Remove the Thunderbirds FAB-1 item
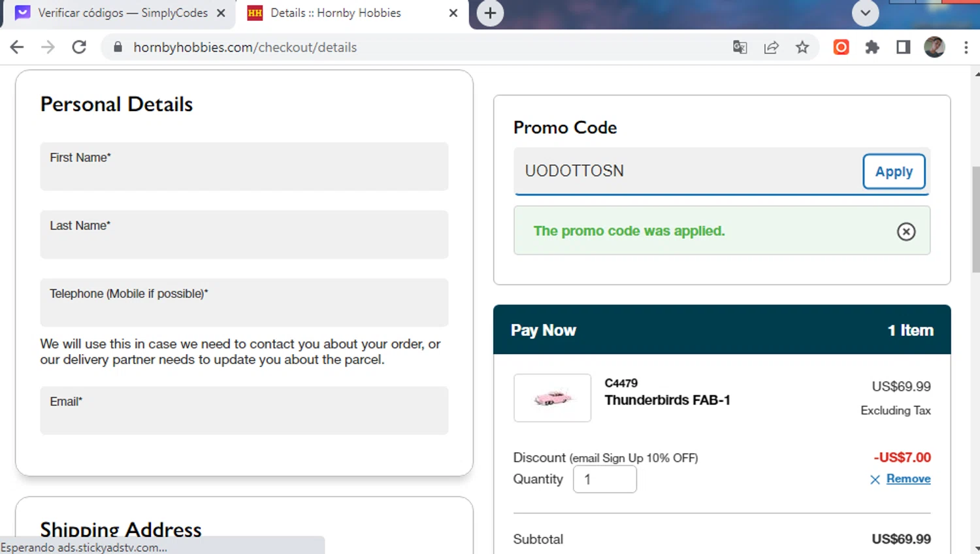This screenshot has height=554, width=980. (907, 479)
